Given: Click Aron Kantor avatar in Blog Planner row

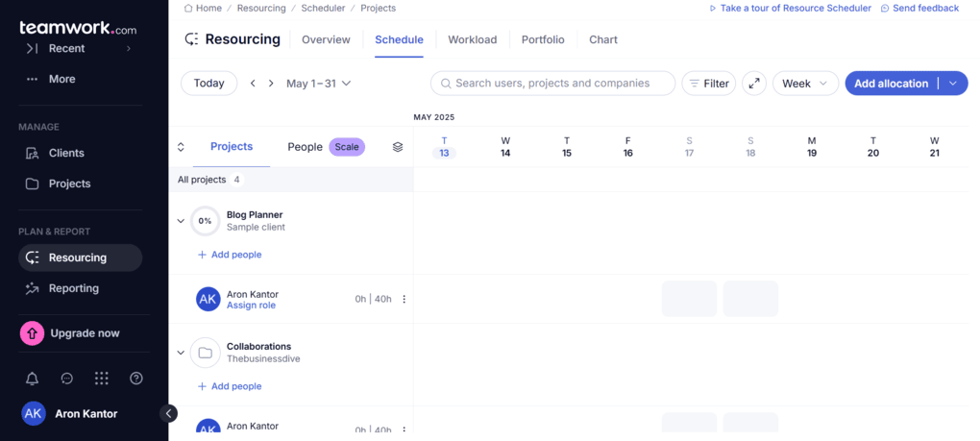Looking at the screenshot, I should click(208, 299).
